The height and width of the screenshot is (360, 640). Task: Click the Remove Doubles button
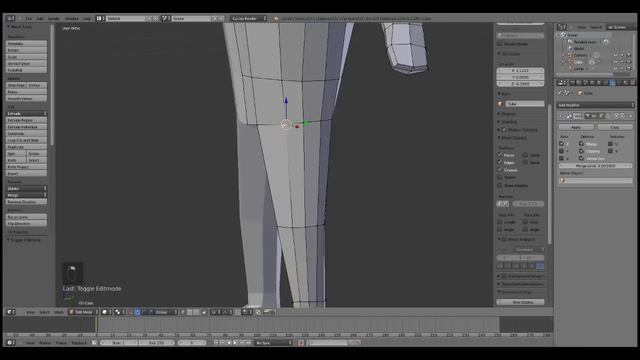pyautogui.click(x=27, y=202)
